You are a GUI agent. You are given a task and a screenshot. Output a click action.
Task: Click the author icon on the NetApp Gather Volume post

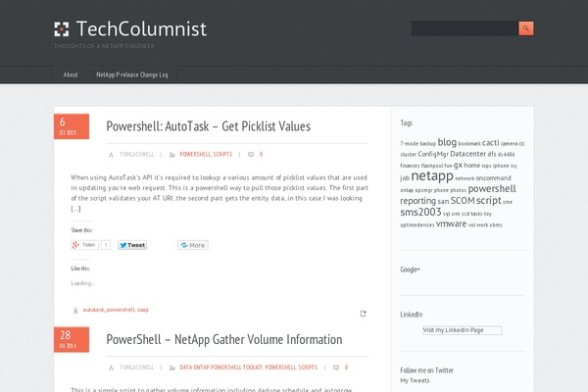[111, 367]
